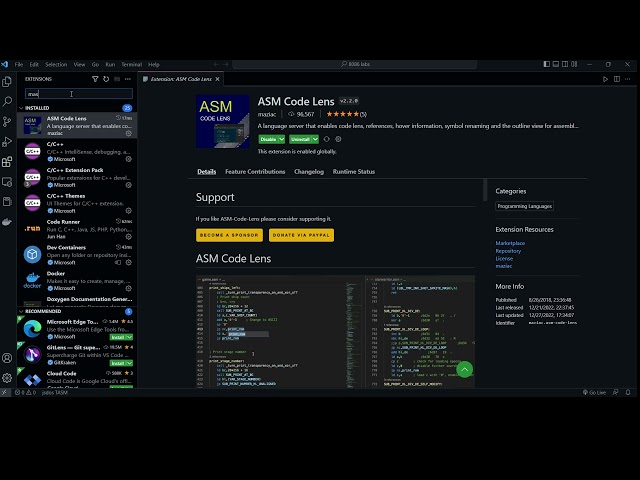
Task: Disable the ASM Code Lens extension
Action: (268, 139)
